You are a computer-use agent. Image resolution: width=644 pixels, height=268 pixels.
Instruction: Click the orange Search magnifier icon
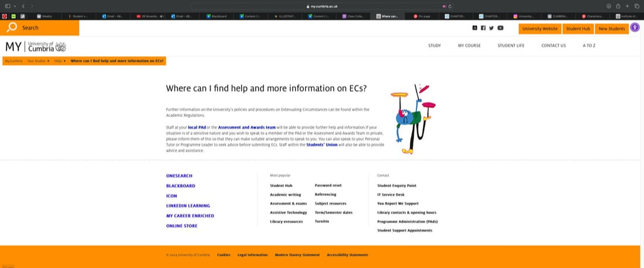(x=12, y=28)
